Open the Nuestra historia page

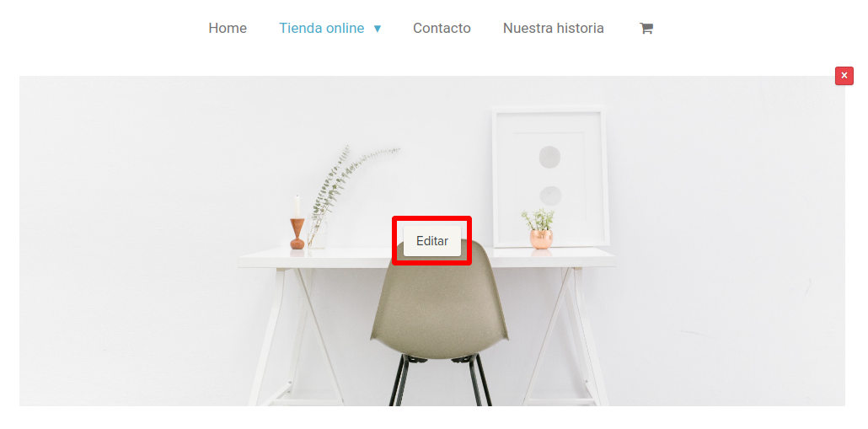point(553,28)
